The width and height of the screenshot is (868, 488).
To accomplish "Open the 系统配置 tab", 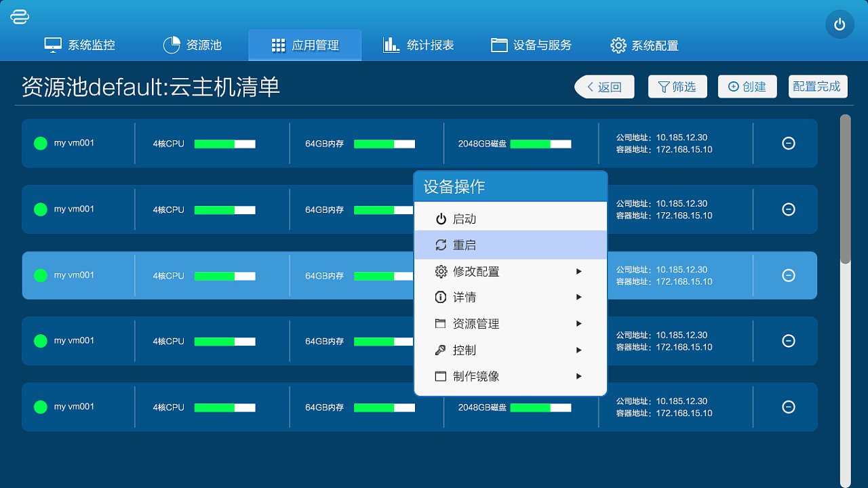I will click(644, 45).
